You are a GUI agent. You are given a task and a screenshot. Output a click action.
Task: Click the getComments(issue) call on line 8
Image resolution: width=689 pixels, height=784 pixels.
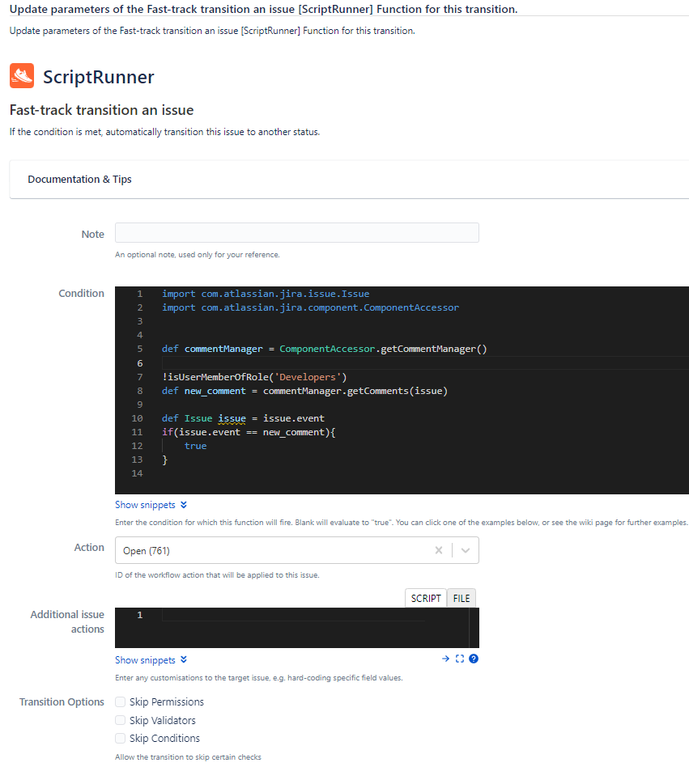[x=398, y=391]
